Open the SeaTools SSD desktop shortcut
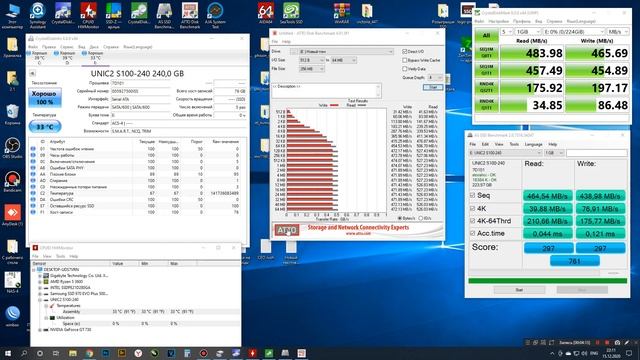 pyautogui.click(x=291, y=13)
